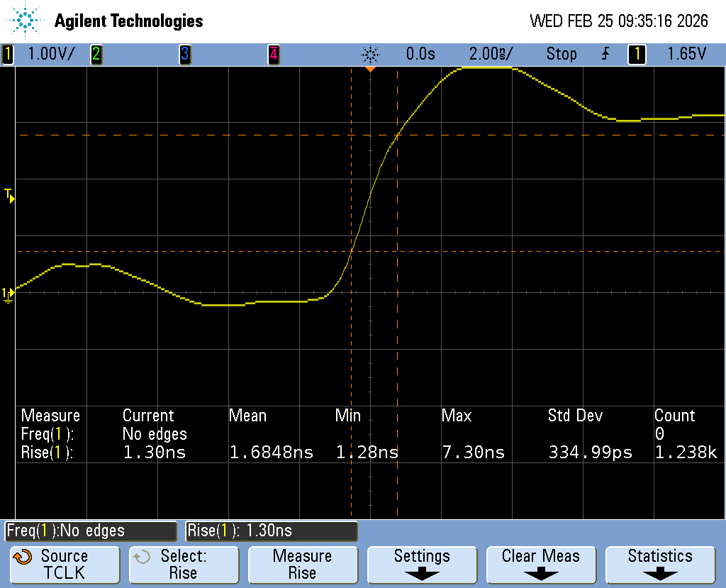Select the yellow channel 1 indicator
Image resolution: width=726 pixels, height=588 pixels.
[8, 54]
